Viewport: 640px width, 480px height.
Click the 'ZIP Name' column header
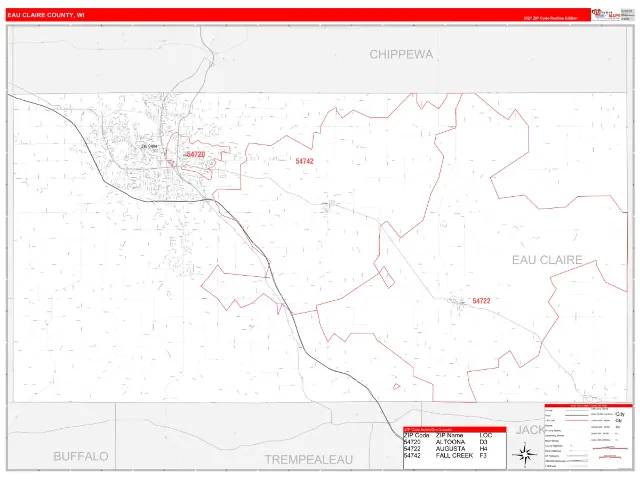click(449, 436)
